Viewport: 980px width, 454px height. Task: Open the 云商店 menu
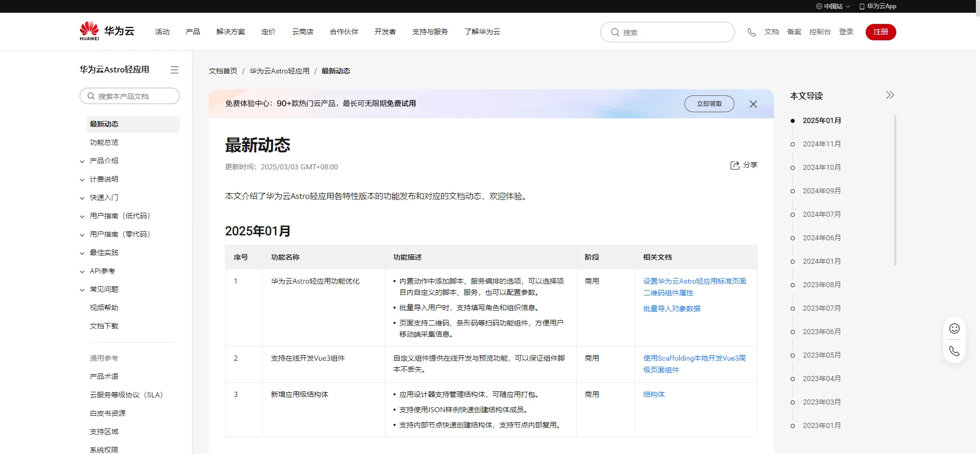(x=303, y=32)
